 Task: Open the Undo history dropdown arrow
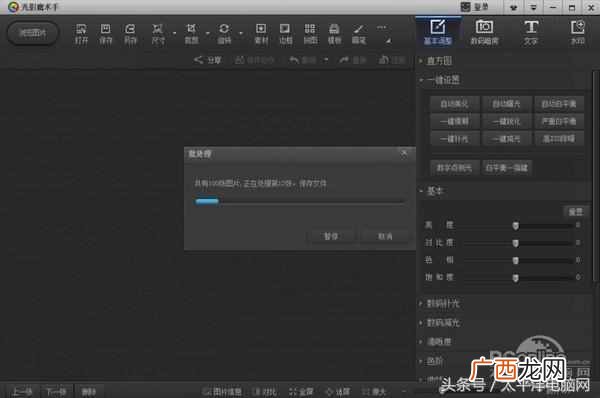(326, 60)
